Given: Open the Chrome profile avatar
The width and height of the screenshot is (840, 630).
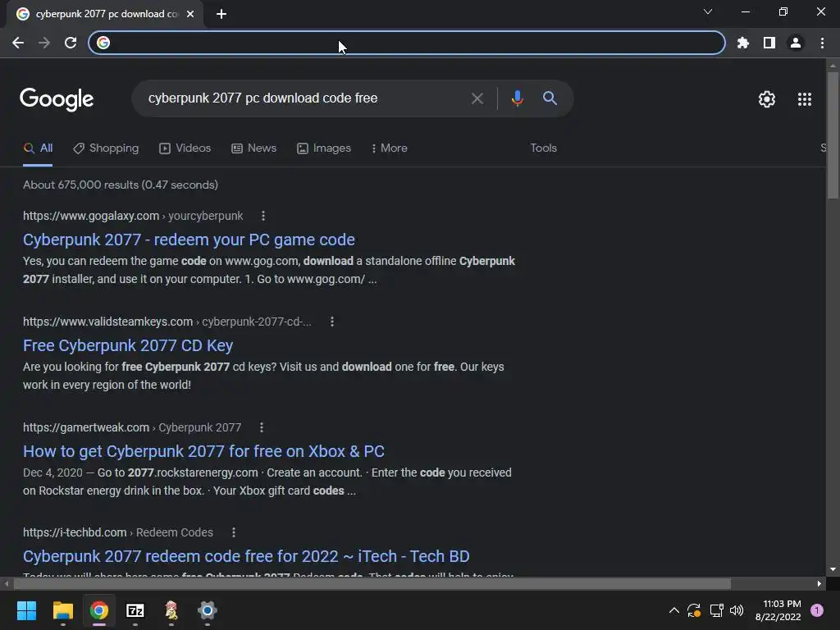Looking at the screenshot, I should (x=795, y=43).
